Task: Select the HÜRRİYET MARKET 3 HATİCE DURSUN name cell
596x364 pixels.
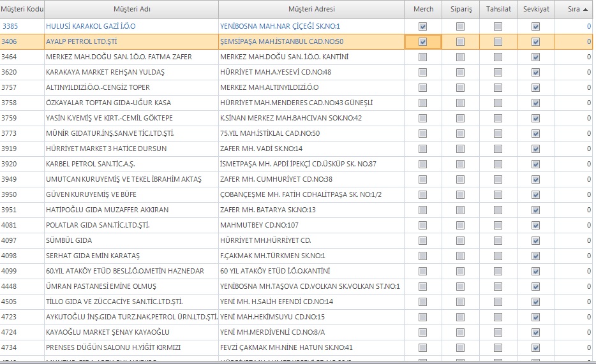Action: [x=131, y=149]
